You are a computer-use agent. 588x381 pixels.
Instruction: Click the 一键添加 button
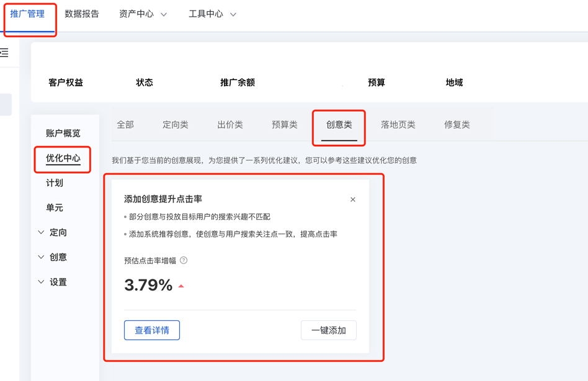[328, 330]
